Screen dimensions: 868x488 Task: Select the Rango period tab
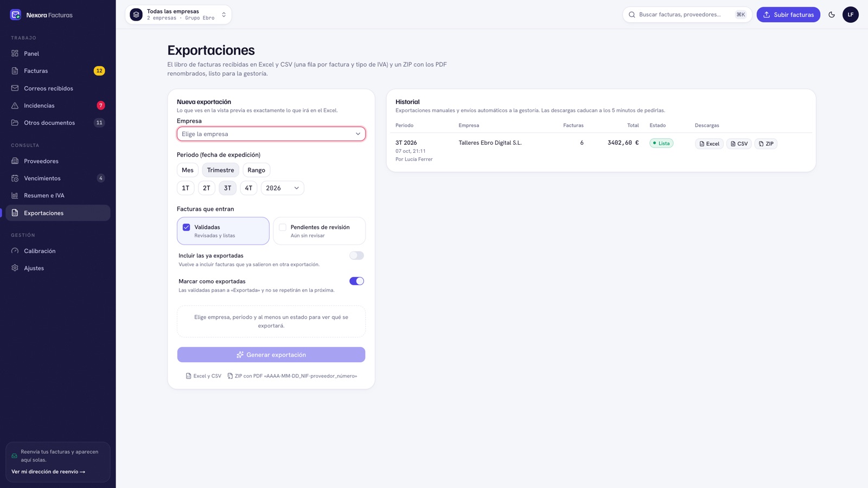[257, 170]
